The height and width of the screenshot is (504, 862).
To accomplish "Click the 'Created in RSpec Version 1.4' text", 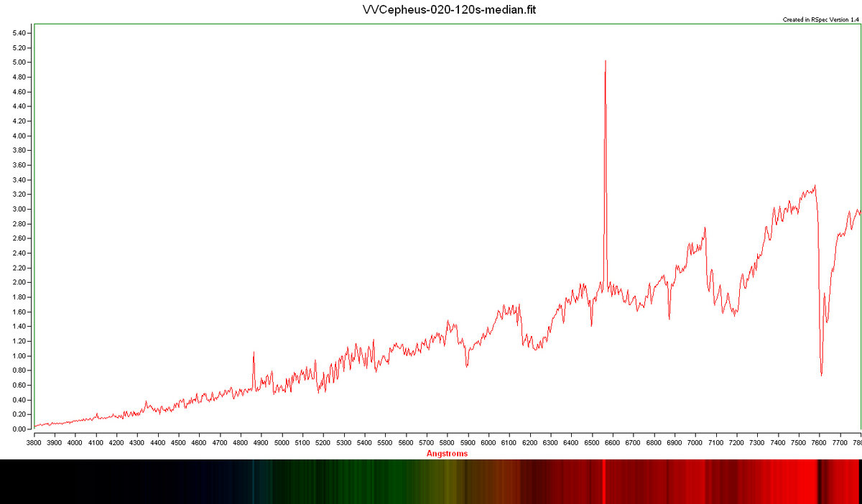I will coord(820,19).
